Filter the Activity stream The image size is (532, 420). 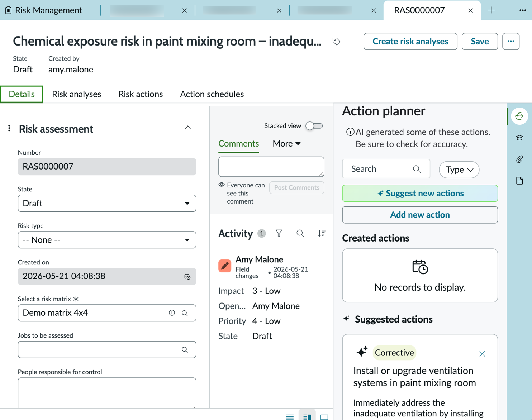279,234
